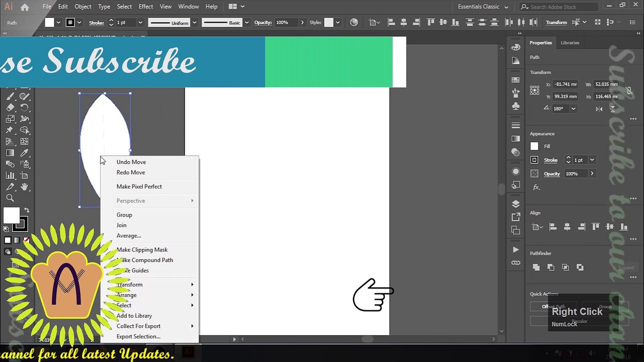Pick a point on the reference point locator grid
The height and width of the screenshot is (362, 644).
(535, 90)
